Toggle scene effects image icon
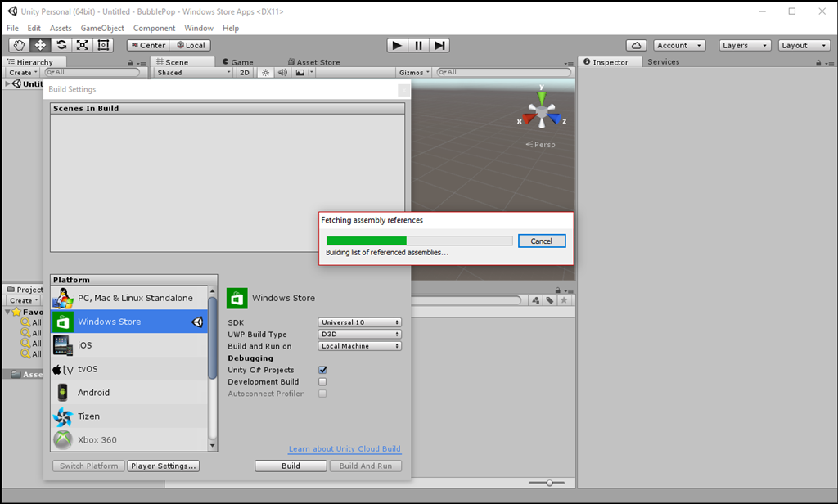Screen dimensions: 838x504 coord(300,72)
